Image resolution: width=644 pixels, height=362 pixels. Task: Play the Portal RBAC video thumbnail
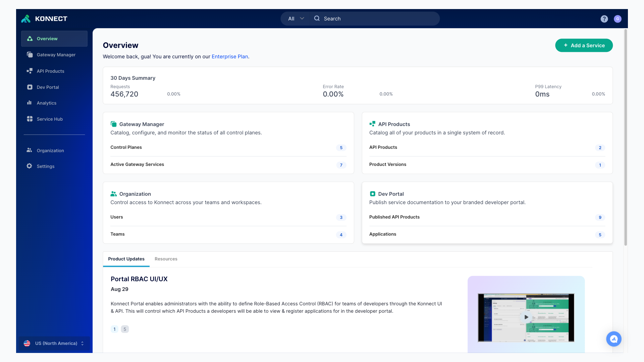[x=526, y=317]
